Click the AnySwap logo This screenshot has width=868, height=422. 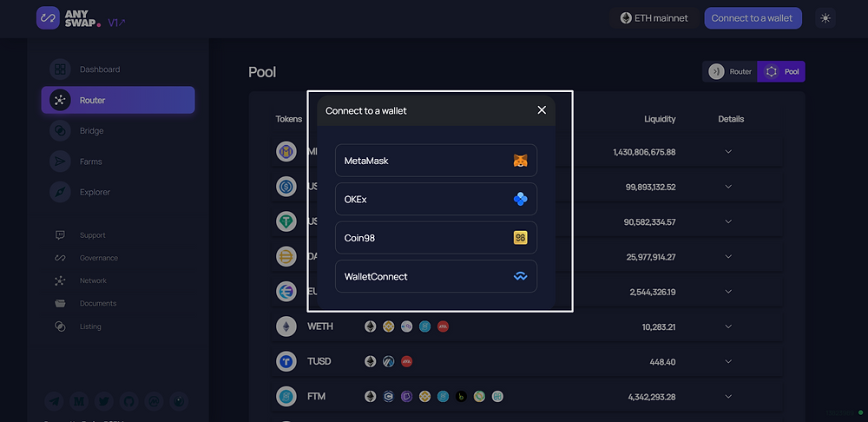pos(69,18)
